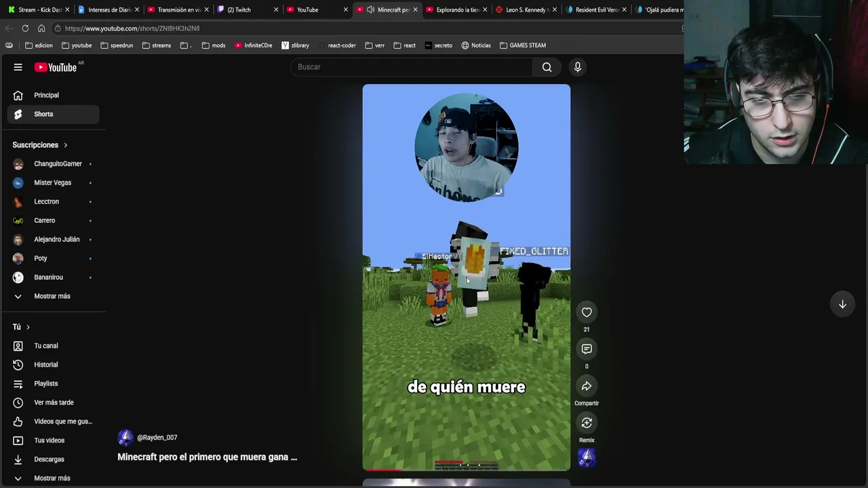
Task: Open the comments for this Short
Action: point(587,349)
